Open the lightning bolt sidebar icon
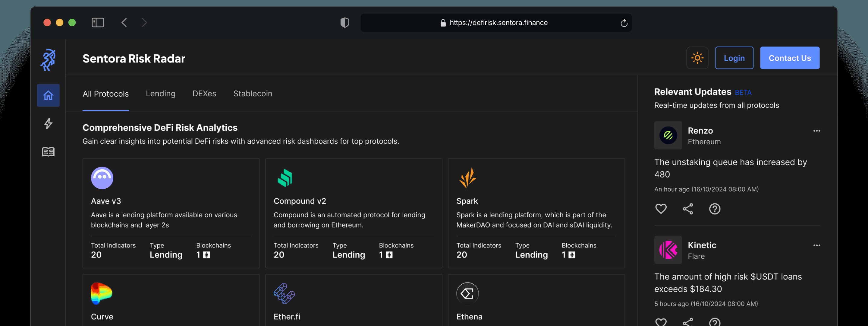 coord(48,123)
